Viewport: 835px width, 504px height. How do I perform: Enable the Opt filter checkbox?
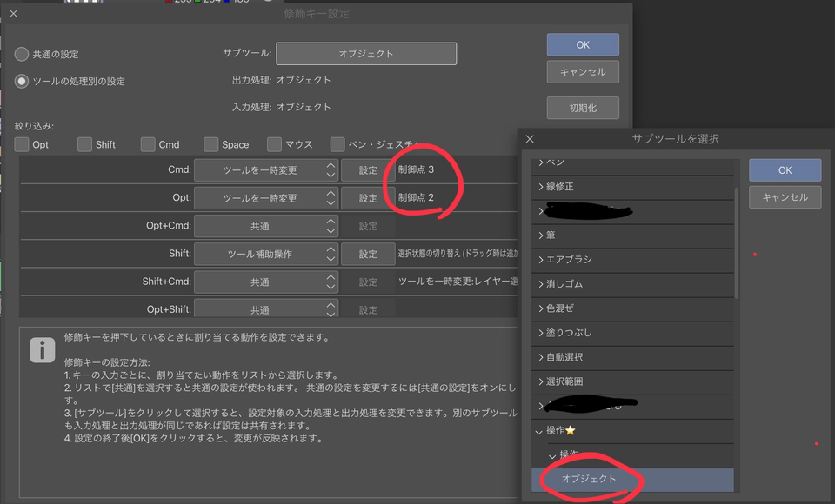tap(22, 144)
